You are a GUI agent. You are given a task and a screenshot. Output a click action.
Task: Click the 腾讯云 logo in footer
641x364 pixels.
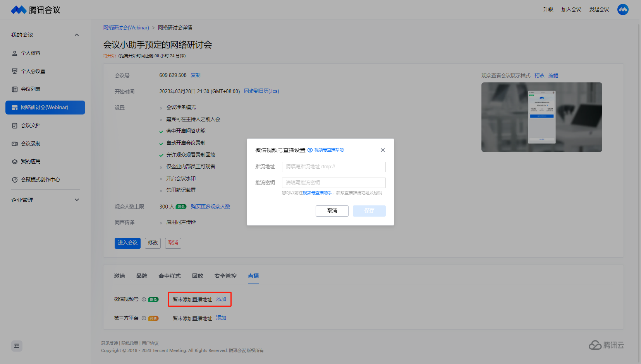pyautogui.click(x=606, y=345)
